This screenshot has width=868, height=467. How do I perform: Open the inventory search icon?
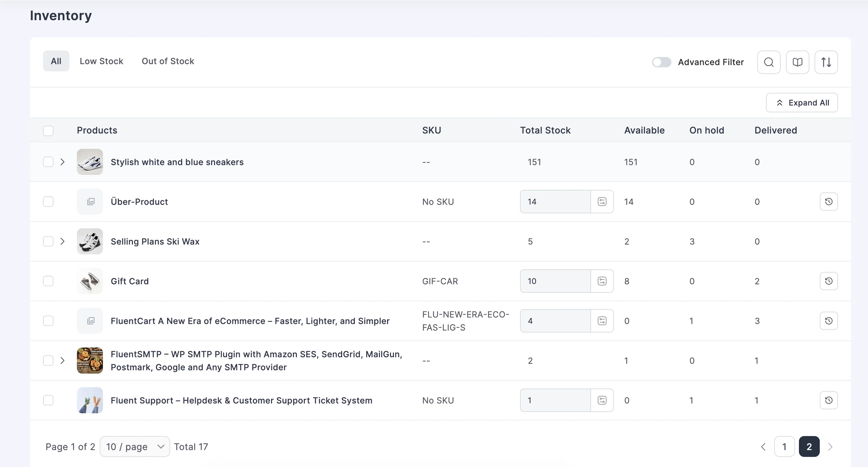(769, 62)
